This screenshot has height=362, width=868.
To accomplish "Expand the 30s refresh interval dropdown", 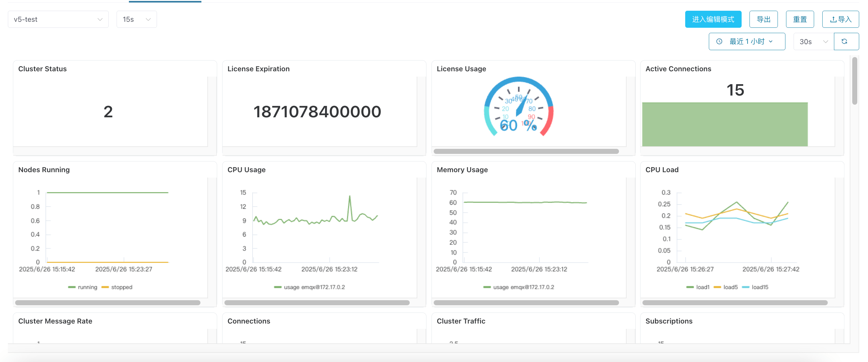I will tap(813, 41).
